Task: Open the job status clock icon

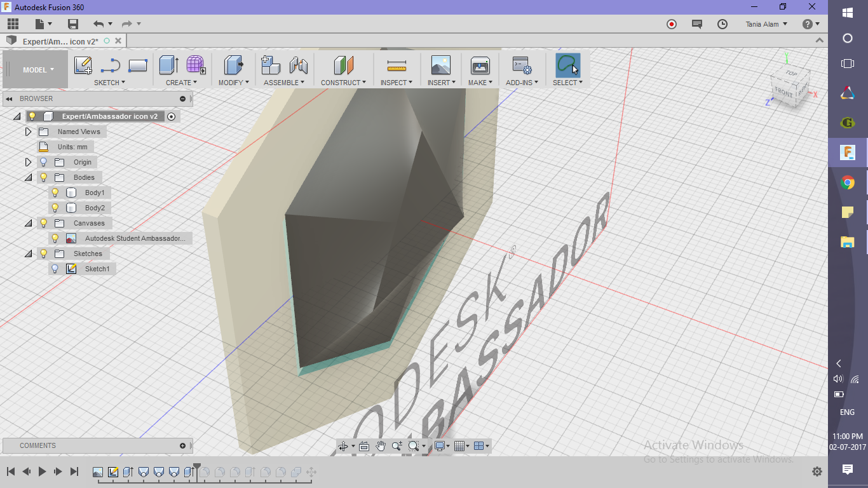Action: pyautogui.click(x=722, y=24)
